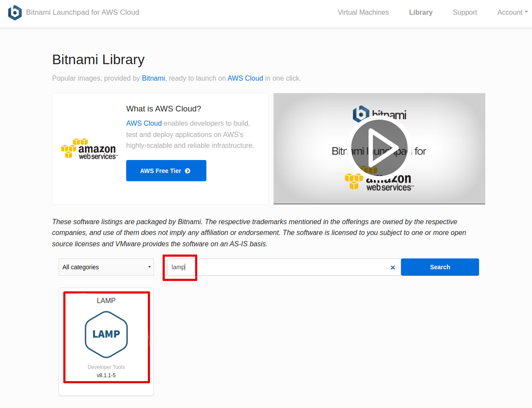Play the Bitnami Launchpad video

379,148
